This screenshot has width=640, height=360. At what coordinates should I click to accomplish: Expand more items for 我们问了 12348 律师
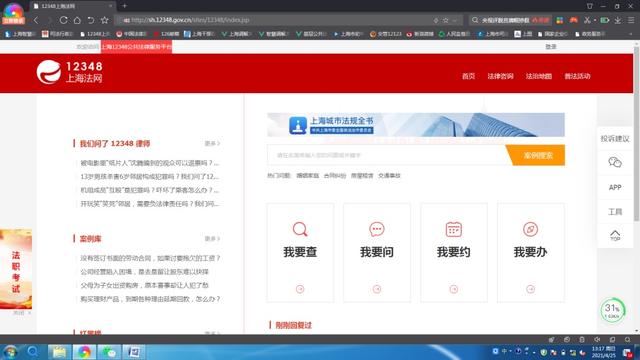click(x=212, y=143)
